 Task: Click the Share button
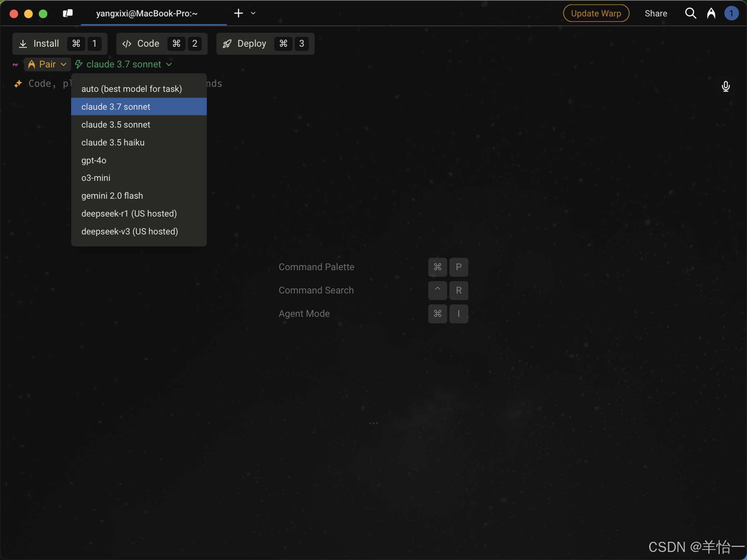pyautogui.click(x=655, y=13)
